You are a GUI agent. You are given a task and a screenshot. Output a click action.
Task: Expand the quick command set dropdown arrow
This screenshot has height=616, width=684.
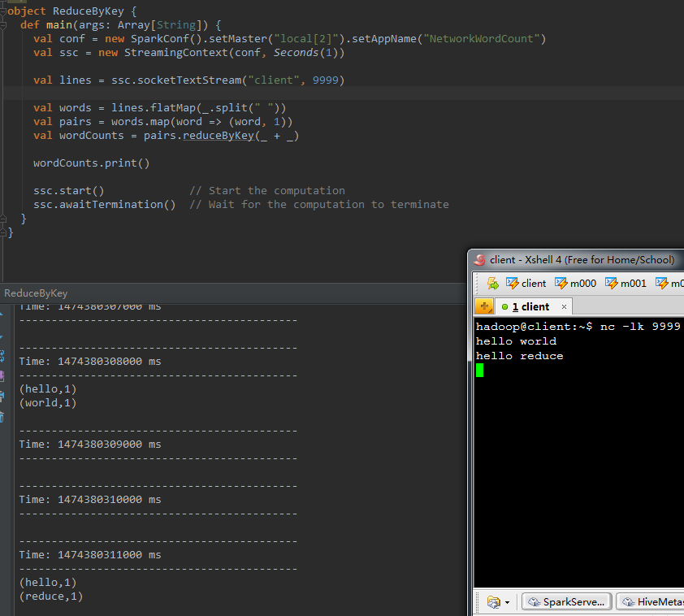pyautogui.click(x=507, y=603)
